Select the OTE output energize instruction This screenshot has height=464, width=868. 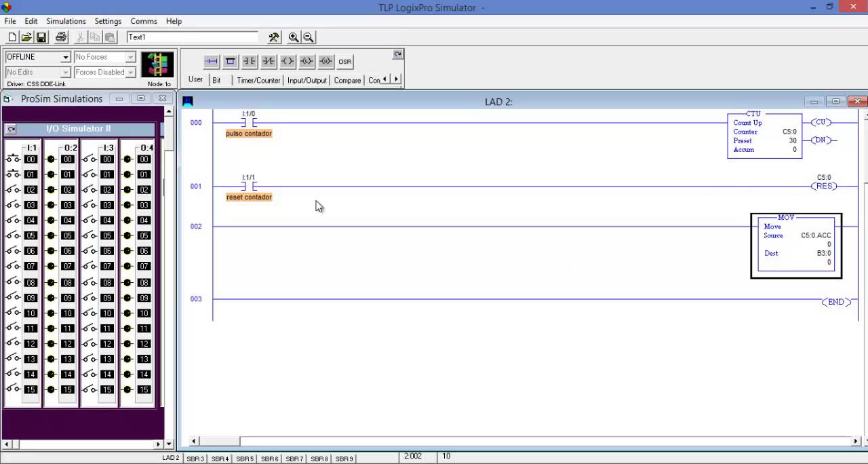pos(288,61)
